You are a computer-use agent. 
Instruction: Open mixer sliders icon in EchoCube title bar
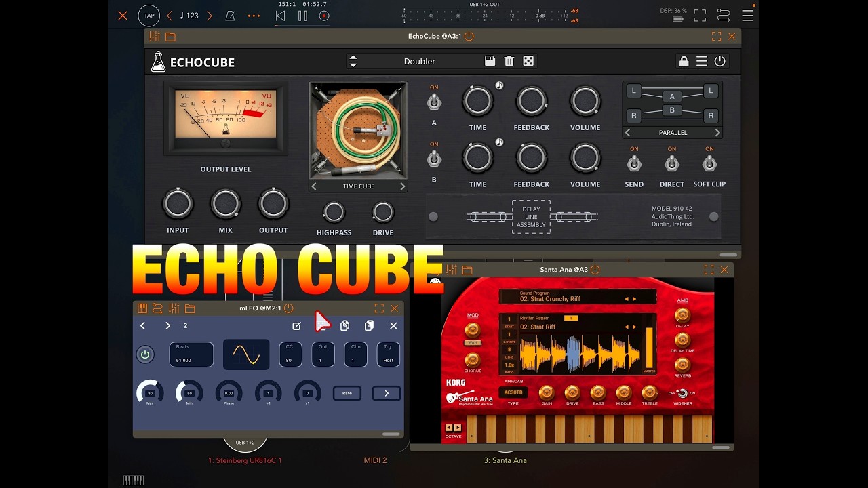pyautogui.click(x=155, y=37)
